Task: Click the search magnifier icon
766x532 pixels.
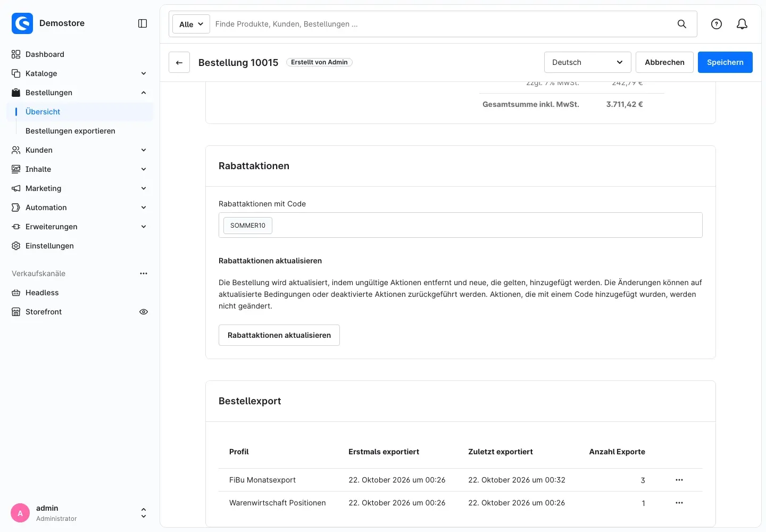Action: click(x=681, y=24)
